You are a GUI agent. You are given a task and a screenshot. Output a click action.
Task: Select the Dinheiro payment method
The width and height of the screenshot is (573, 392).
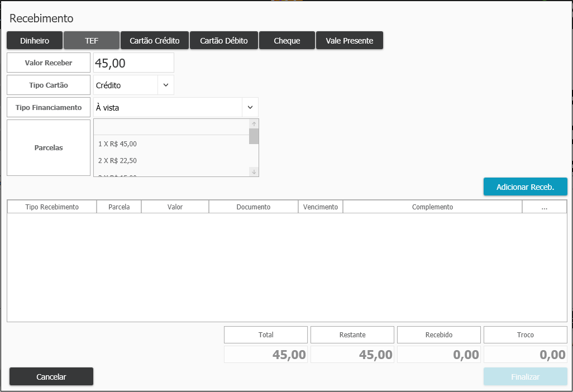(35, 41)
